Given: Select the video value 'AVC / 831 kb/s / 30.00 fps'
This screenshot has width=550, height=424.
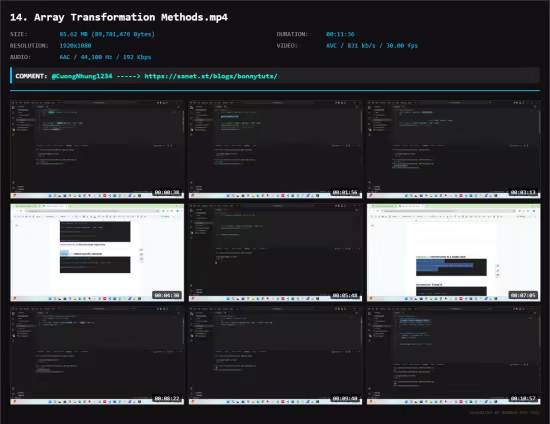Looking at the screenshot, I should pos(372,46).
